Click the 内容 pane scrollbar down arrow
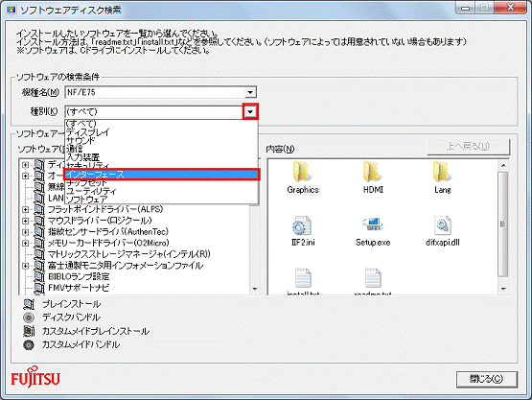532x400 pixels. click(x=503, y=289)
